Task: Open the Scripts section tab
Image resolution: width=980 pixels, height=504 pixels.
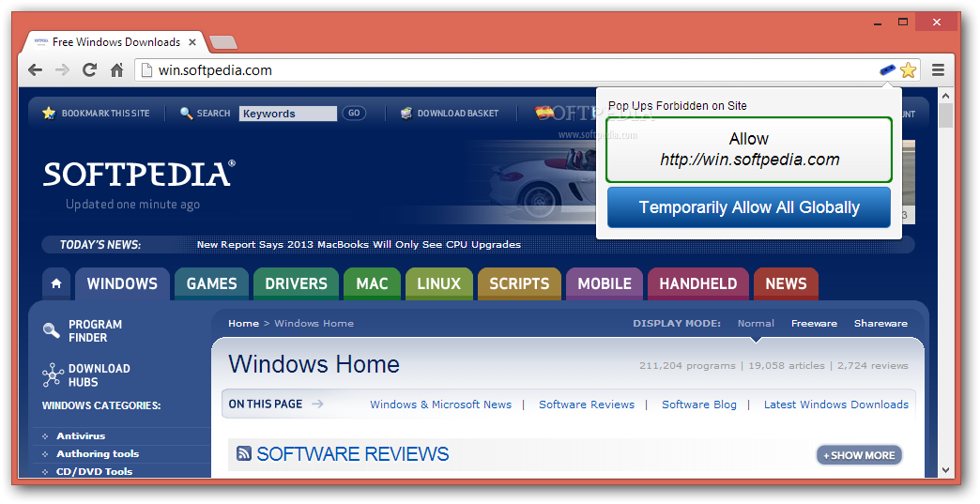Action: pyautogui.click(x=519, y=283)
